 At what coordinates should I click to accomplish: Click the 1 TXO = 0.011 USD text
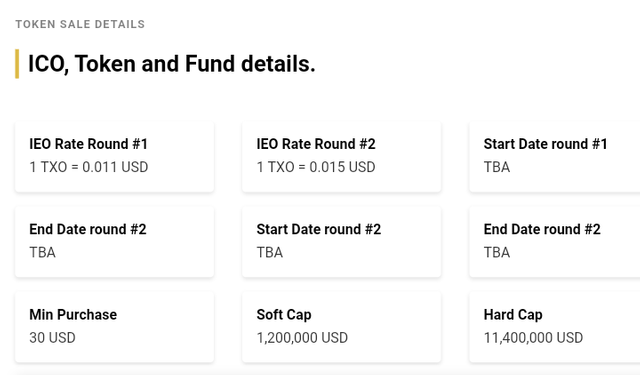(89, 167)
